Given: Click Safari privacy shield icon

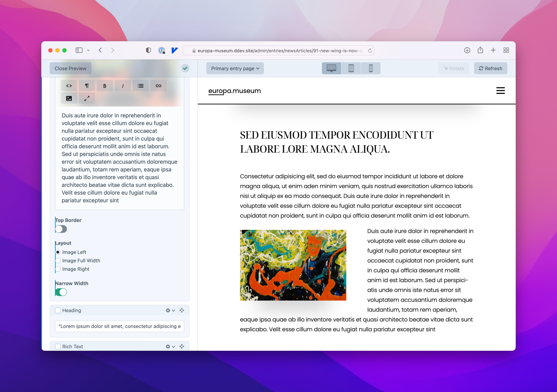Looking at the screenshot, I should point(148,50).
